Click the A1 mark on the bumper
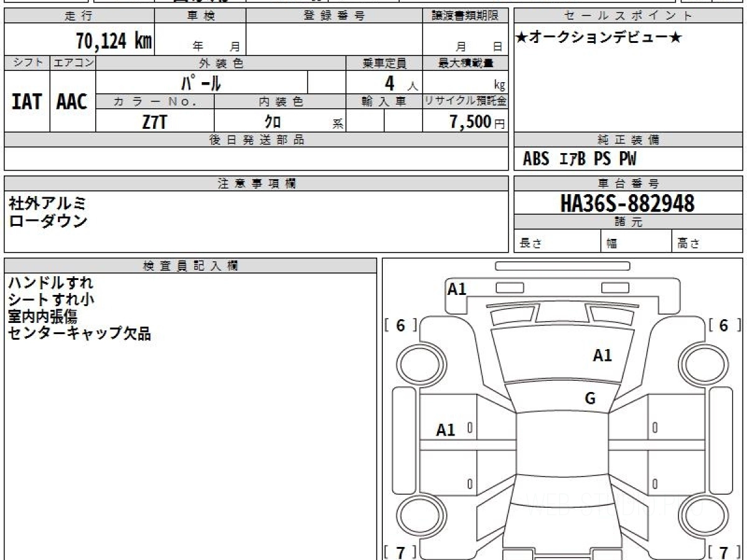Image resolution: width=747 pixels, height=560 pixels. (457, 289)
